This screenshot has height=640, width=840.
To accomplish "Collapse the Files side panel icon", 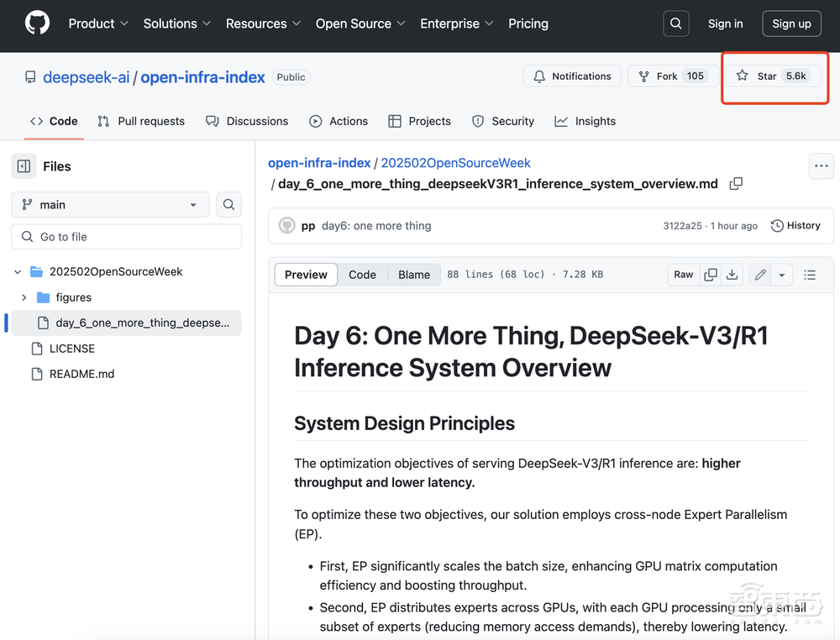I will 24,166.
